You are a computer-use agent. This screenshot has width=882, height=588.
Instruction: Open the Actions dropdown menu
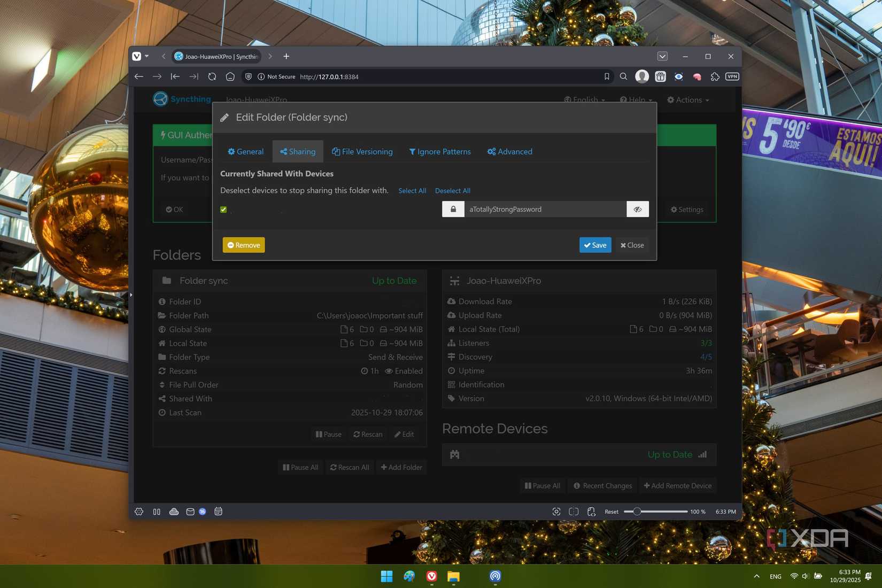687,100
